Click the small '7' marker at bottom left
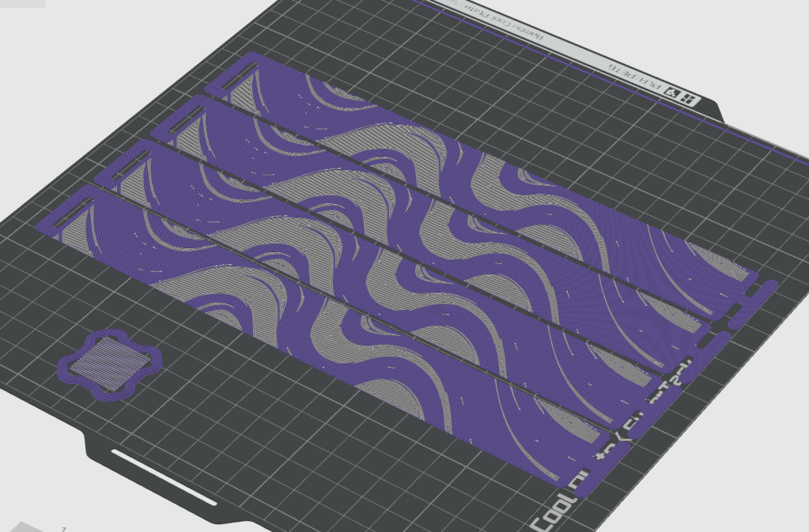The width and height of the screenshot is (809, 532). [x=63, y=528]
